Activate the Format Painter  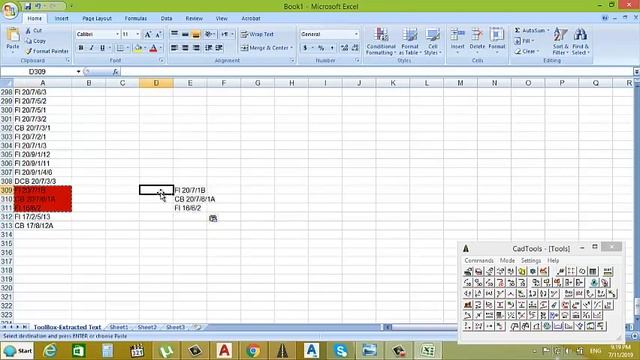tap(47, 51)
